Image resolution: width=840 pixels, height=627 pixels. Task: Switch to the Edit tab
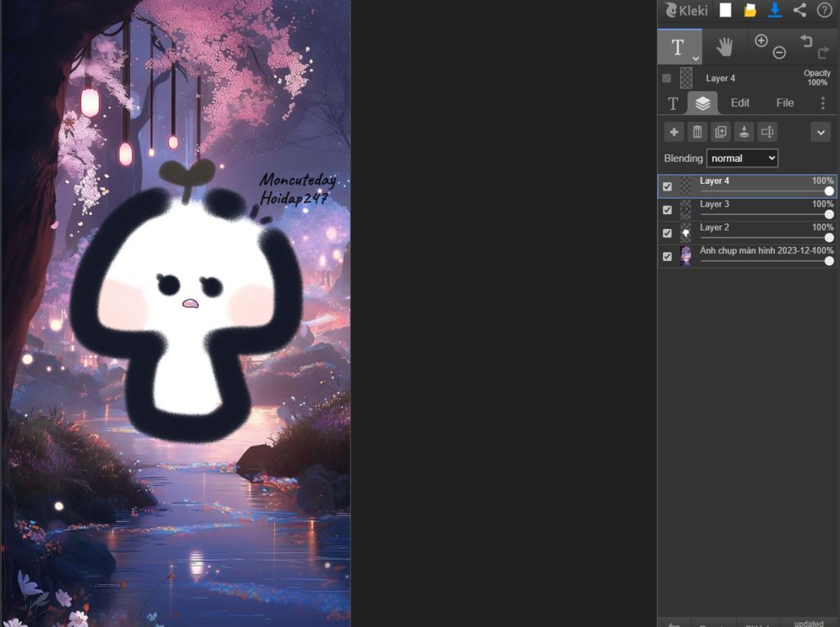tap(740, 103)
